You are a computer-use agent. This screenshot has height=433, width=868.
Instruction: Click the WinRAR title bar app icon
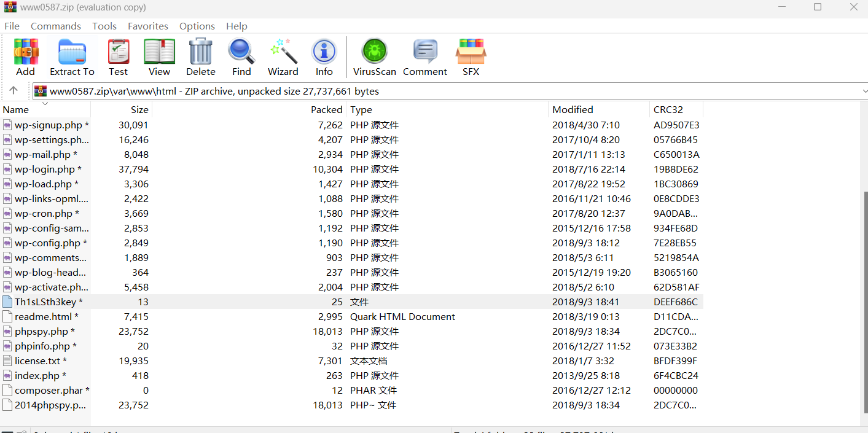coord(10,7)
